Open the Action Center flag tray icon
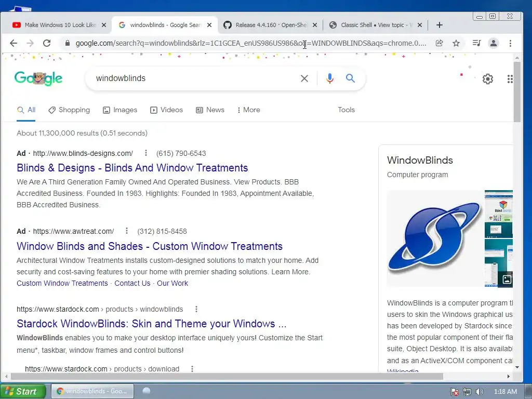 click(x=454, y=392)
